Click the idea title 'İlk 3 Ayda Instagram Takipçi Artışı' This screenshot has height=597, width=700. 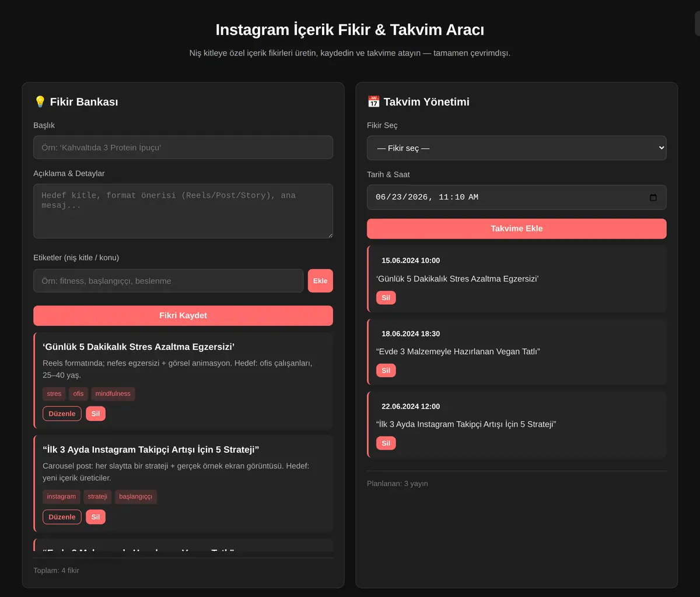(150, 449)
